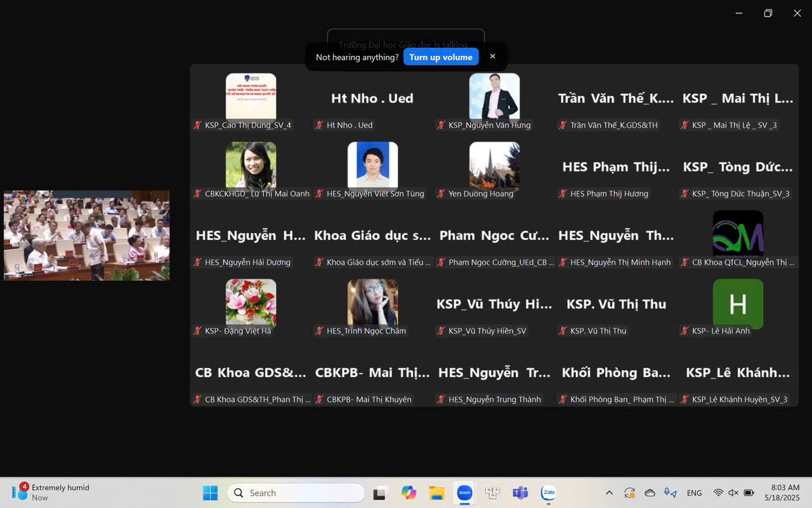This screenshot has width=812, height=508.
Task: Click the Zoom app icon in taskbar
Action: [464, 493]
